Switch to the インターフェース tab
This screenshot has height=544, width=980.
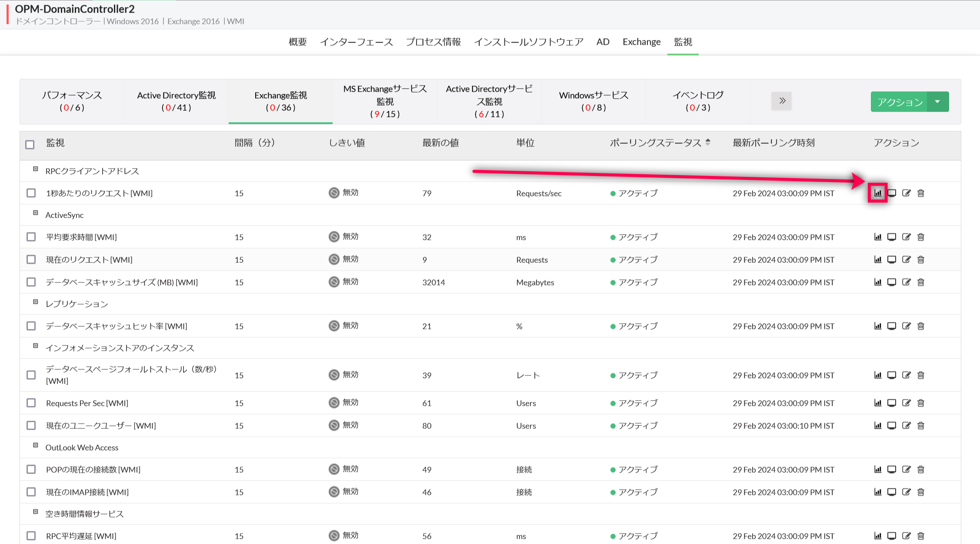[x=356, y=42]
